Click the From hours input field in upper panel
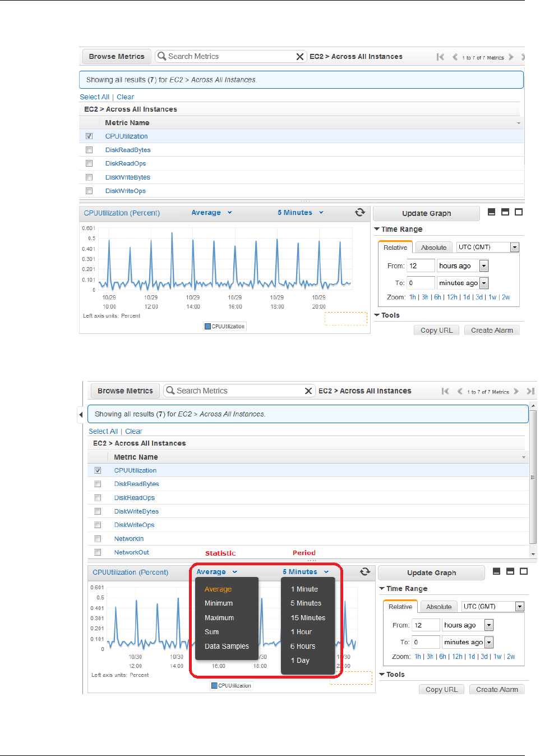 pyautogui.click(x=421, y=265)
